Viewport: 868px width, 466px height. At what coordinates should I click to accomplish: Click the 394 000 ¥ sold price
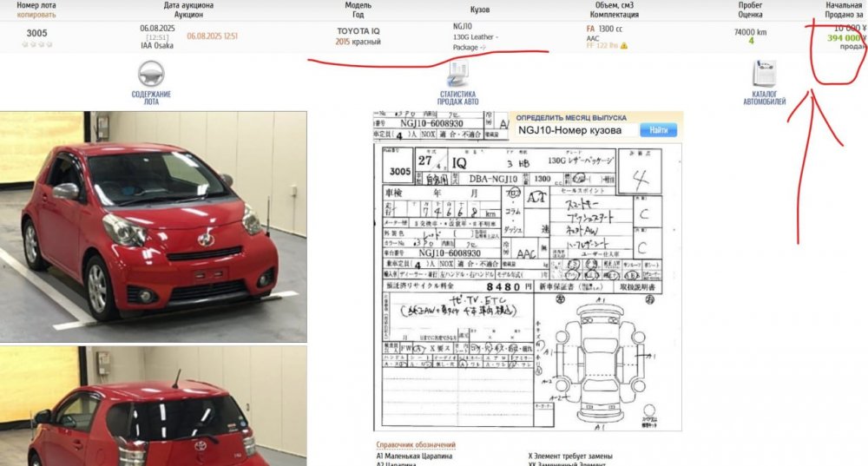[x=845, y=38]
